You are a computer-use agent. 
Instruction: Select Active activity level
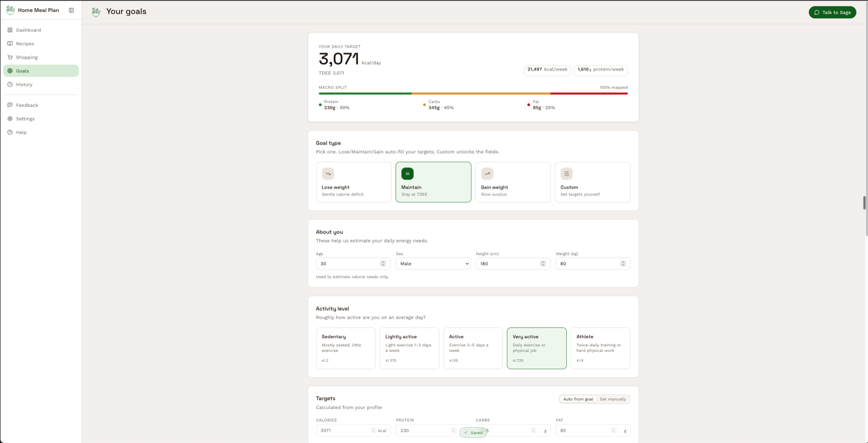[x=473, y=348]
